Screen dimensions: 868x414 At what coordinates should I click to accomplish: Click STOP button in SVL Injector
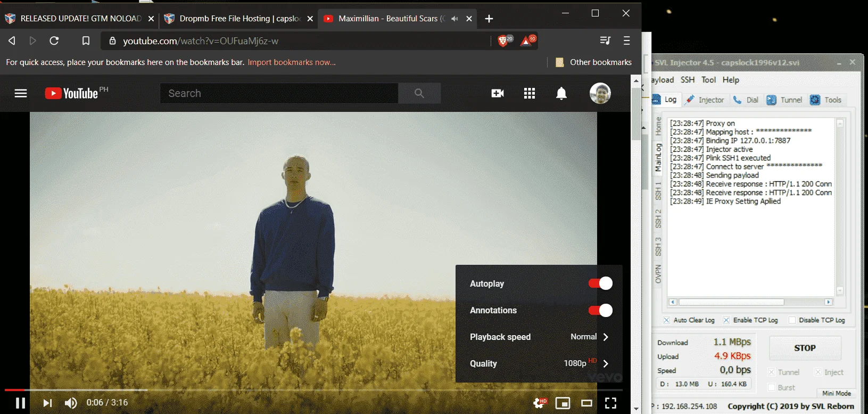click(805, 348)
